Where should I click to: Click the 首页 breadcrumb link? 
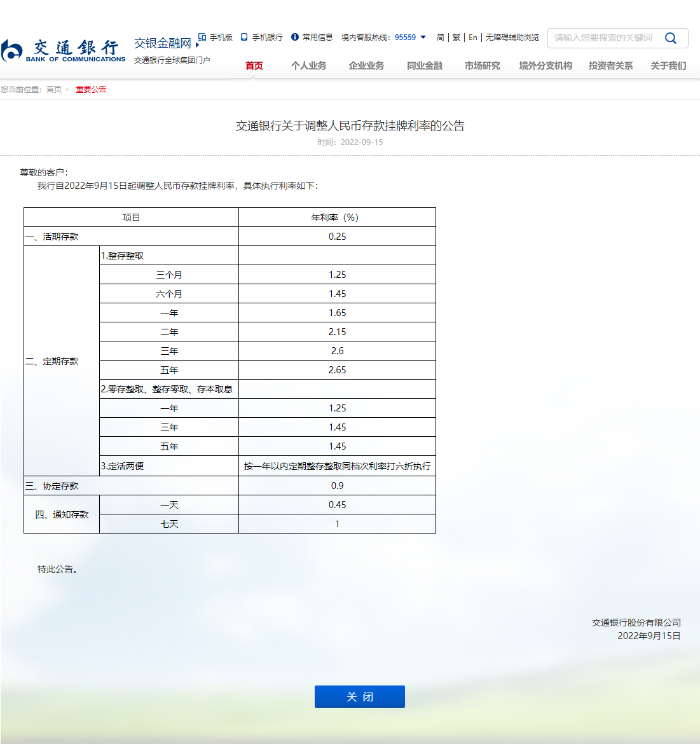[x=54, y=90]
